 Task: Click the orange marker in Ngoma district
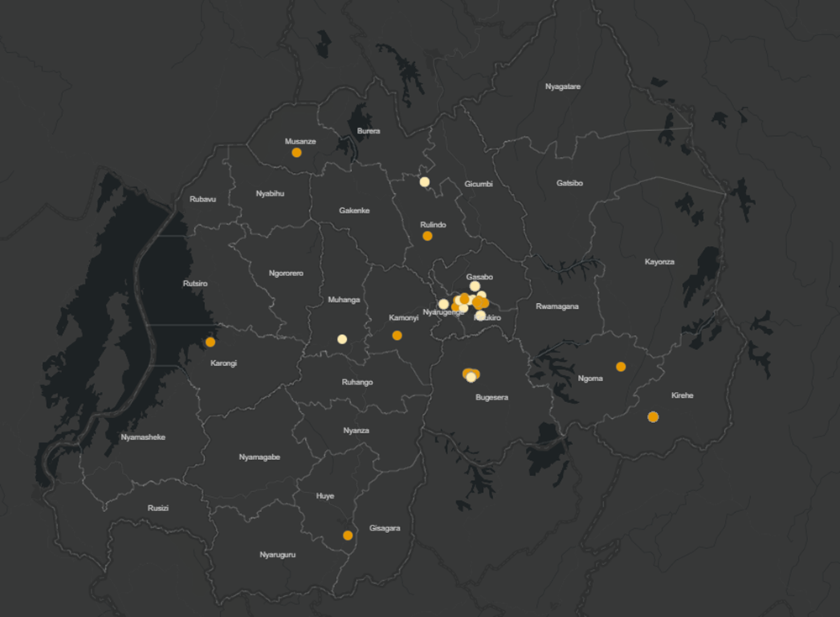point(621,367)
